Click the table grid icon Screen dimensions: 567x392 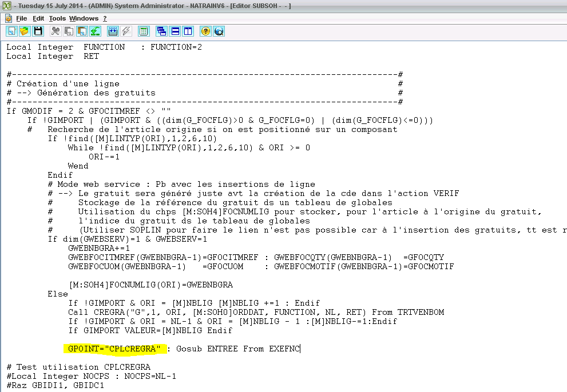pos(144,31)
